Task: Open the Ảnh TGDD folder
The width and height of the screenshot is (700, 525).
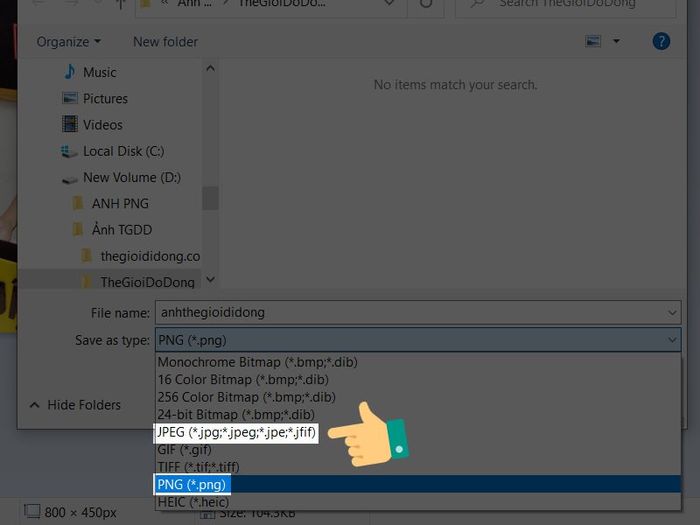Action: tap(122, 229)
